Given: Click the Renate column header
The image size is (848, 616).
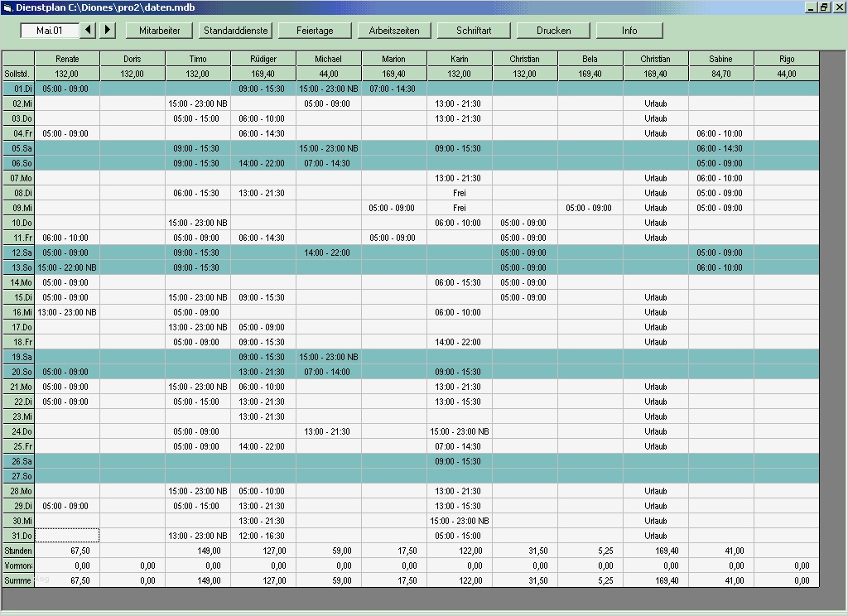Looking at the screenshot, I should [x=66, y=58].
